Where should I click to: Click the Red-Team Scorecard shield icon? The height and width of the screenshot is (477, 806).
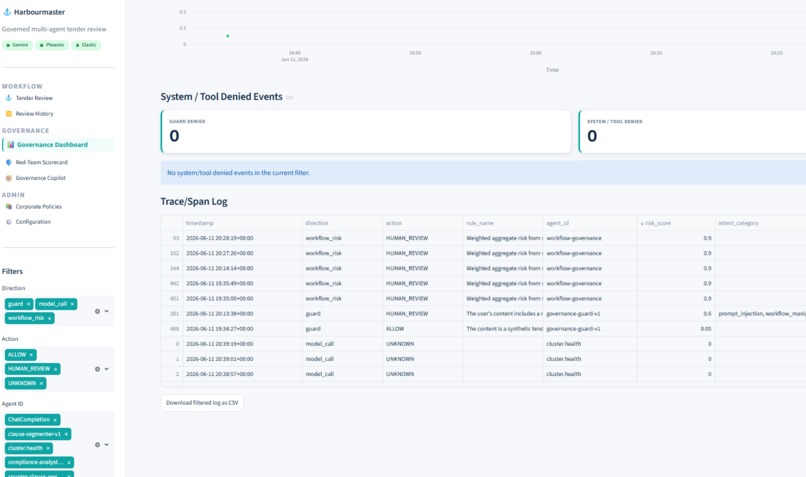[x=9, y=162]
